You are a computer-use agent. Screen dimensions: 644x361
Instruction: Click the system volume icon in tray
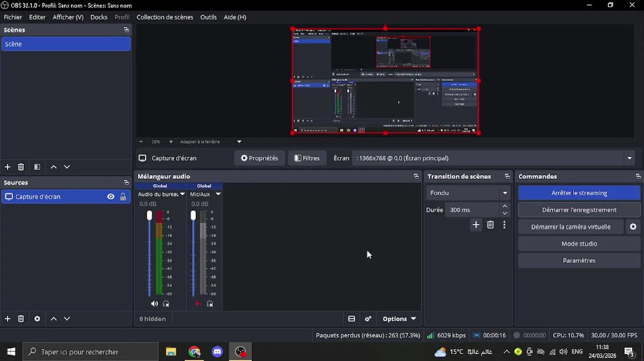[x=563, y=352]
